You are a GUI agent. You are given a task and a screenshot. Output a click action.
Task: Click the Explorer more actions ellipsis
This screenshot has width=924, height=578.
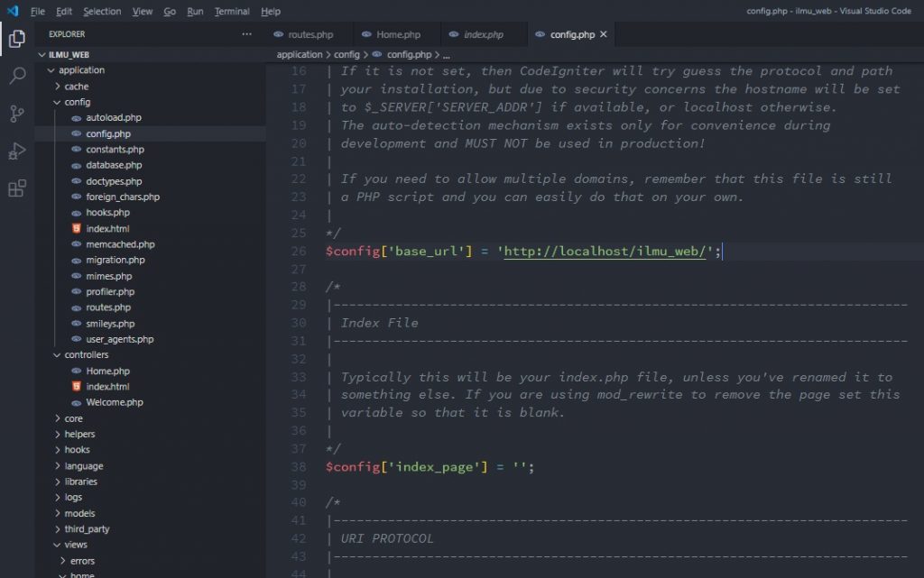coord(247,34)
